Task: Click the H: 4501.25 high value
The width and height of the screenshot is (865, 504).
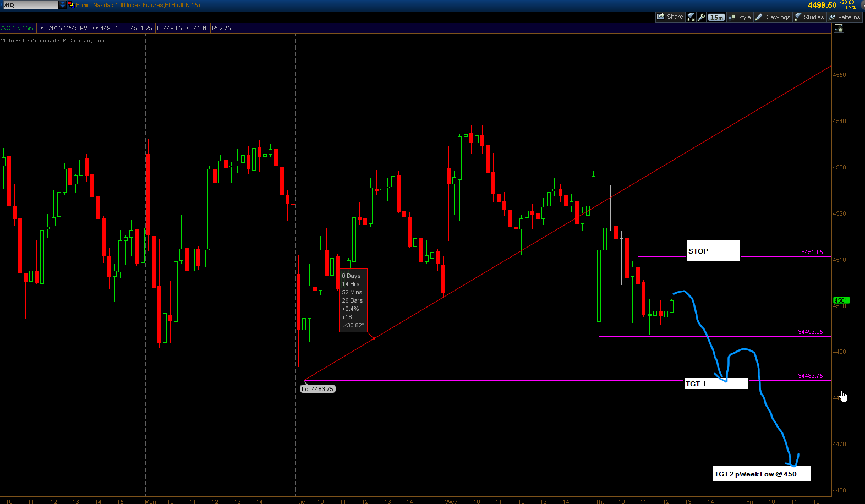Action: click(x=138, y=28)
